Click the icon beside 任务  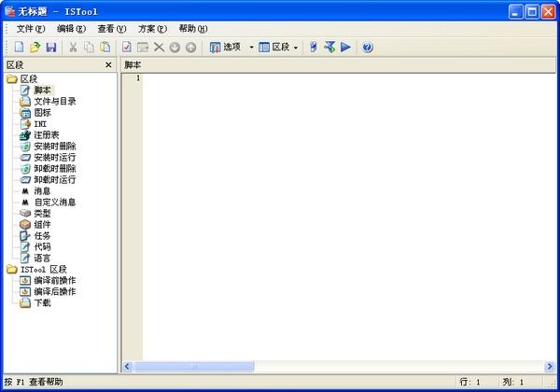(x=25, y=235)
